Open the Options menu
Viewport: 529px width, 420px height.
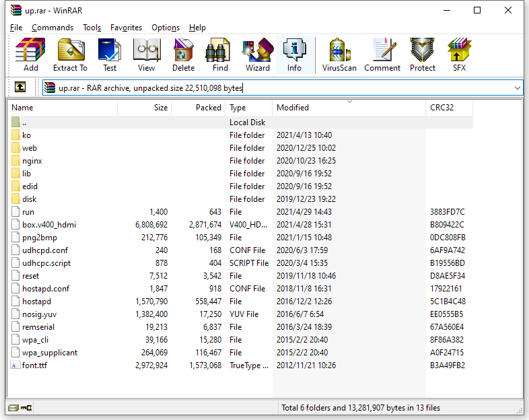166,28
